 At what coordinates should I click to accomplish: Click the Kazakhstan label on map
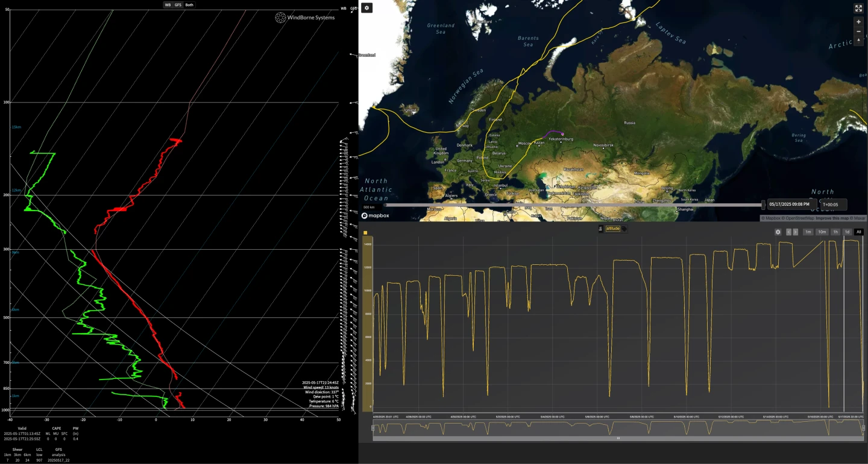tap(574, 170)
